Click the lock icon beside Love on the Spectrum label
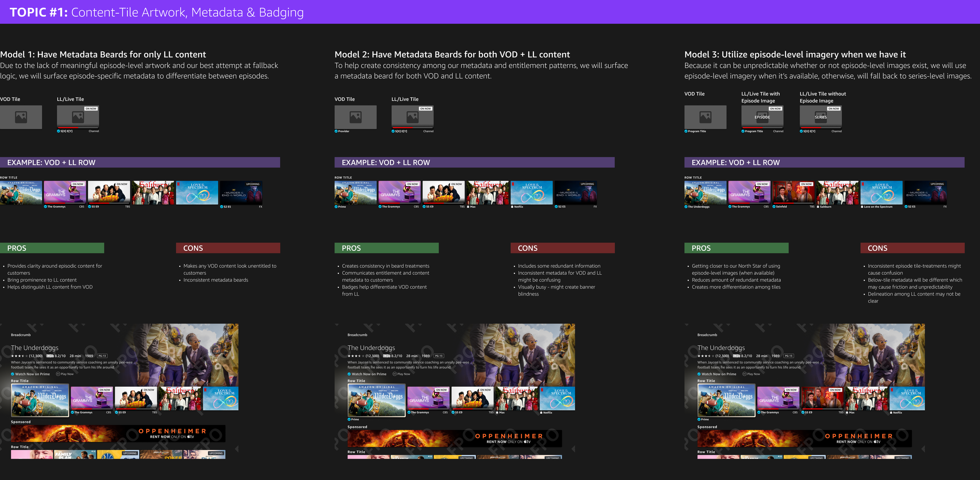 tap(862, 206)
